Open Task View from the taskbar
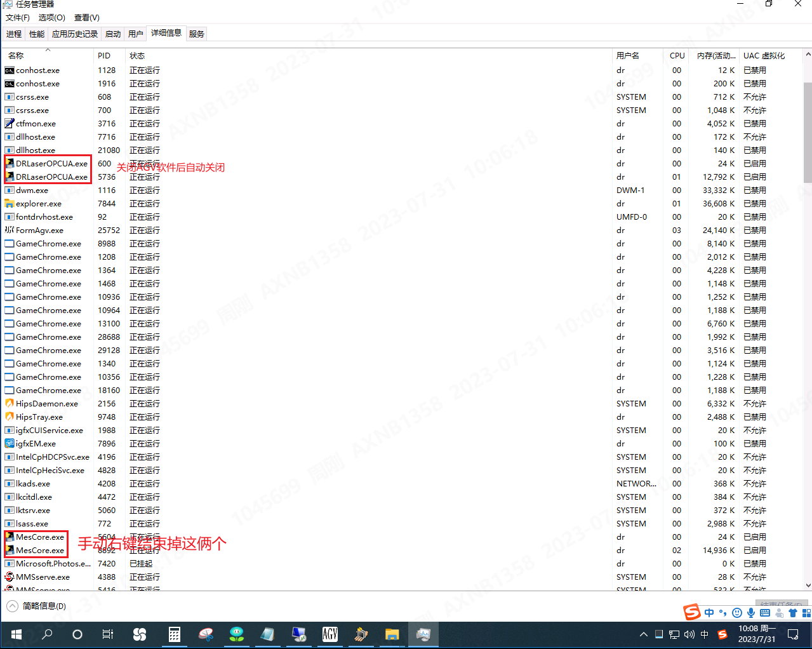812x649 pixels. [x=108, y=634]
